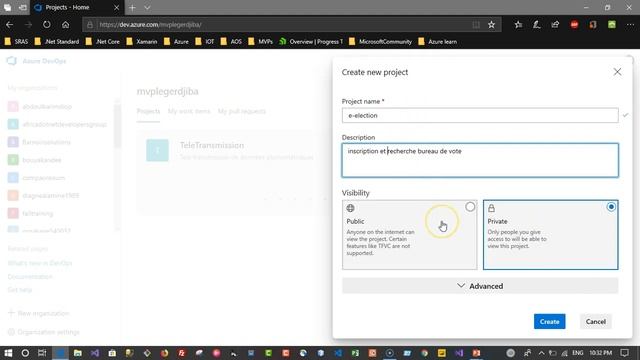Open the SRAS bookmarks folder
640x360 pixels.
(16, 42)
